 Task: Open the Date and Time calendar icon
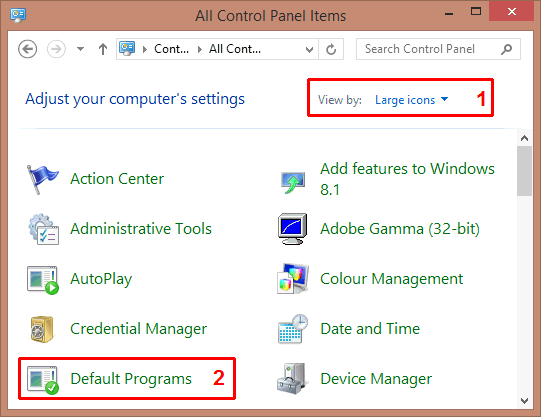click(293, 329)
